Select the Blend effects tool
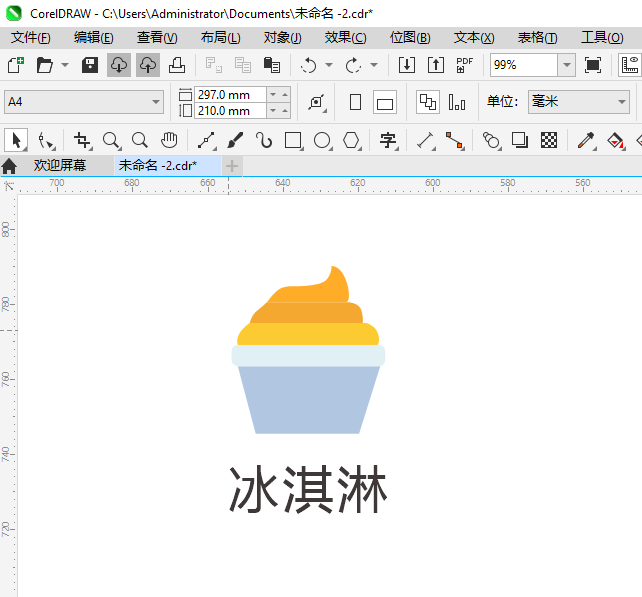 click(492, 140)
